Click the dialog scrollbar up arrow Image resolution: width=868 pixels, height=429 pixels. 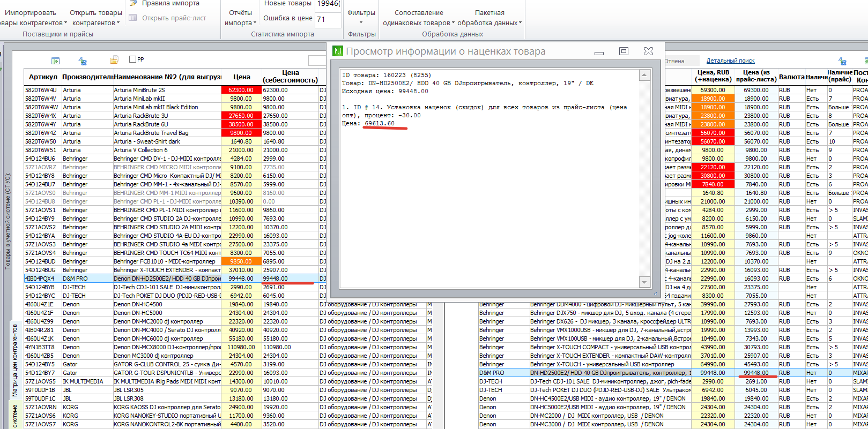(x=645, y=75)
